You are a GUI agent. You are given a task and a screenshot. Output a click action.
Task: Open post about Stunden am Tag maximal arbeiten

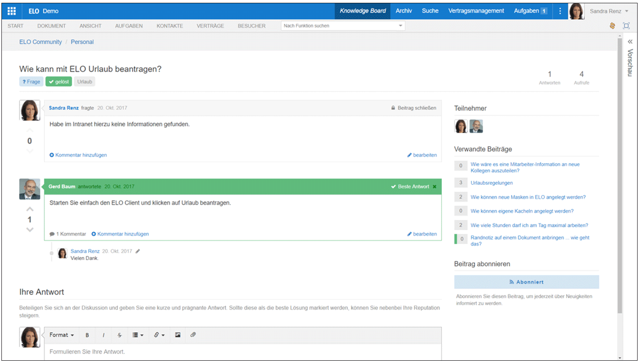pos(529,225)
